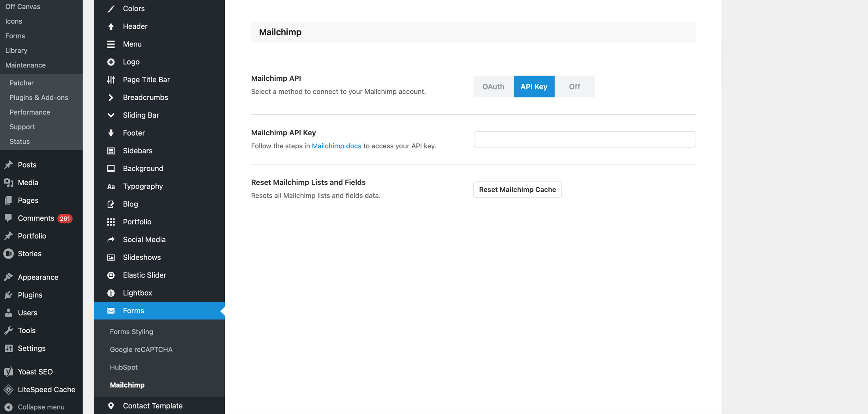Click the Page Title Bar sliders icon
868x414 pixels.
click(x=111, y=79)
